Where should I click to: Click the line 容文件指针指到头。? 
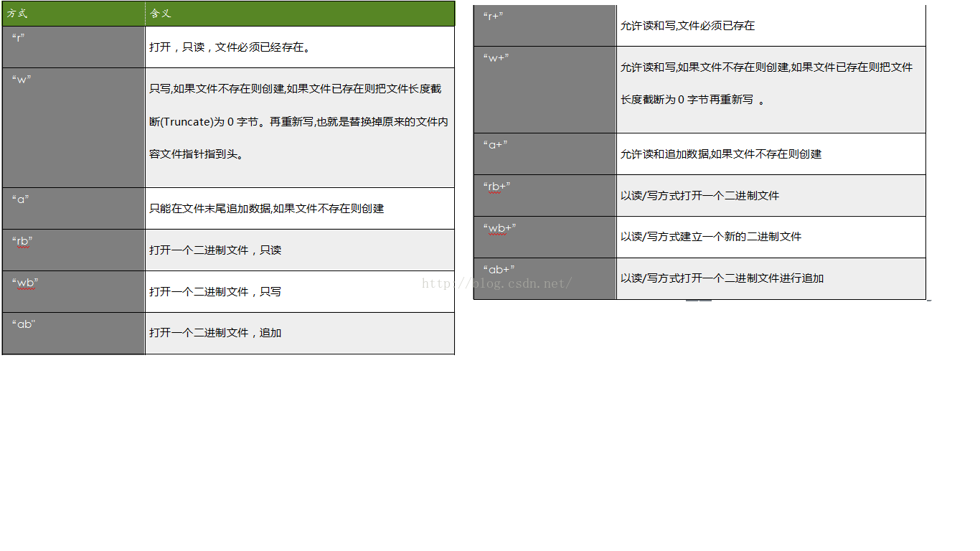196,154
